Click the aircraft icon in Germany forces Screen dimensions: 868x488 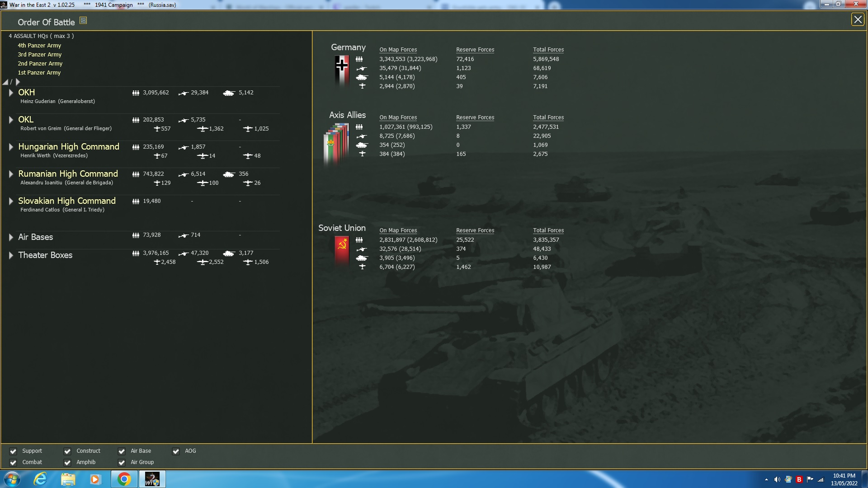point(362,86)
